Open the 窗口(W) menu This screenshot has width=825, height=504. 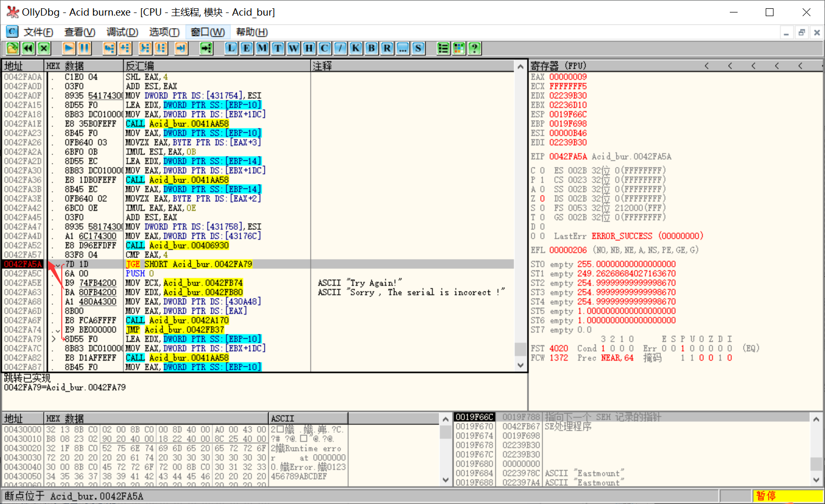(208, 32)
